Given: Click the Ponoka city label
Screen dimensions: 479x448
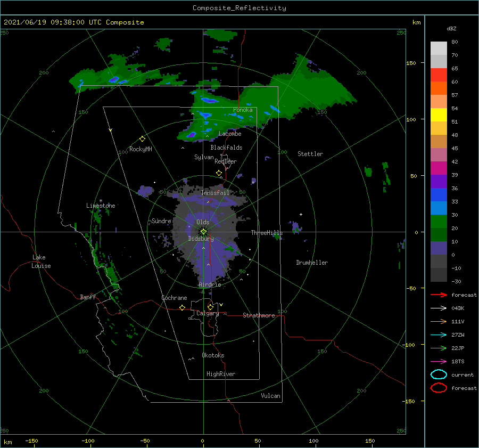Looking at the screenshot, I should pyautogui.click(x=243, y=110).
